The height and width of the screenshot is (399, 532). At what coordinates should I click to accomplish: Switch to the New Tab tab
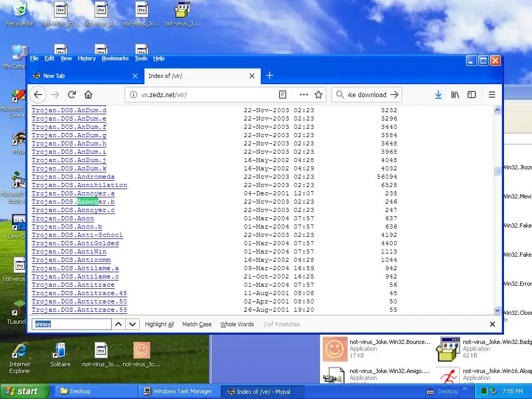coord(85,76)
